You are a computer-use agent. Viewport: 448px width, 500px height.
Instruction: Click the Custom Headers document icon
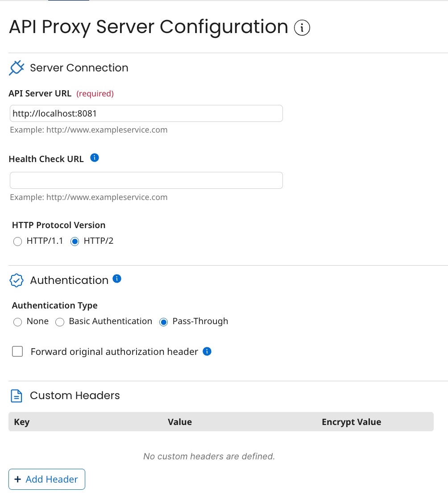pyautogui.click(x=17, y=396)
